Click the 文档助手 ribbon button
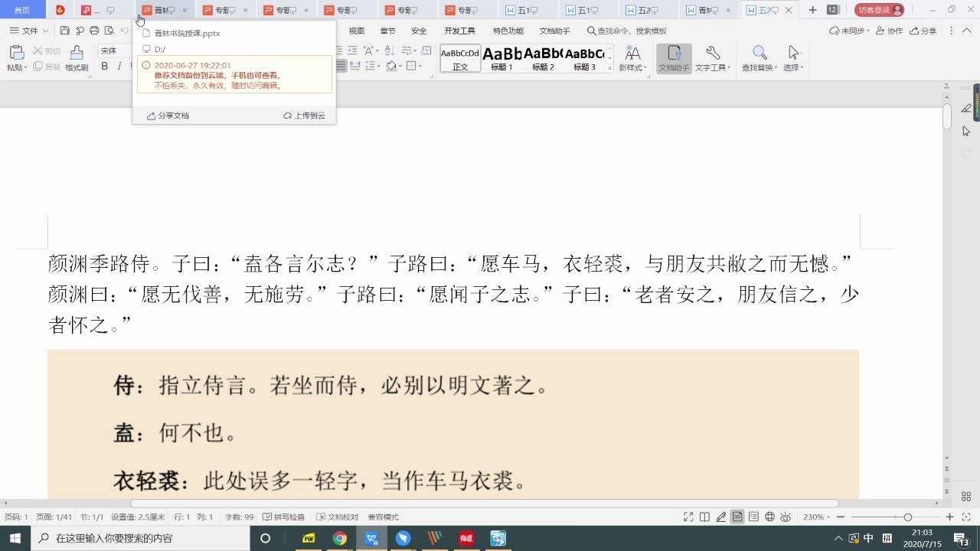This screenshot has width=980, height=551. [674, 58]
